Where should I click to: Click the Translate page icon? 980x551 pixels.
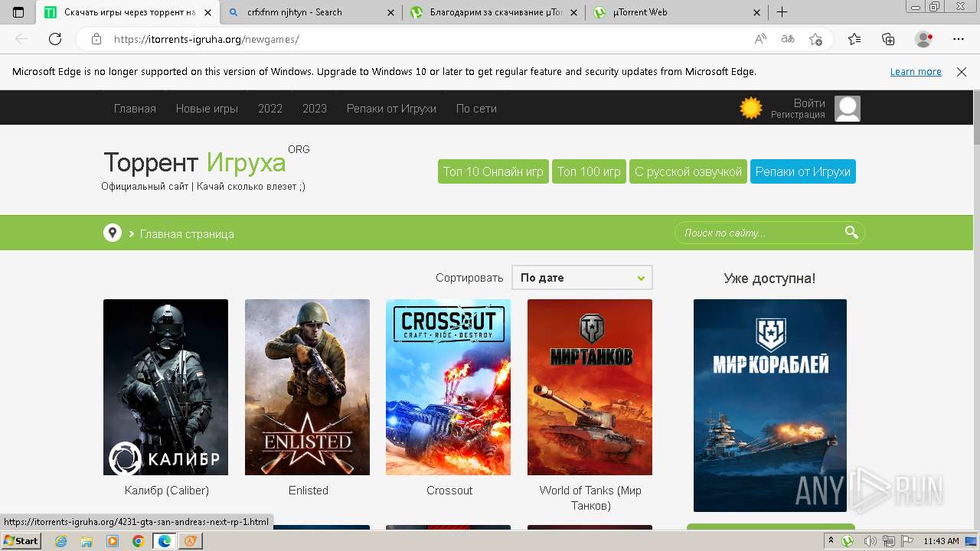tap(788, 39)
